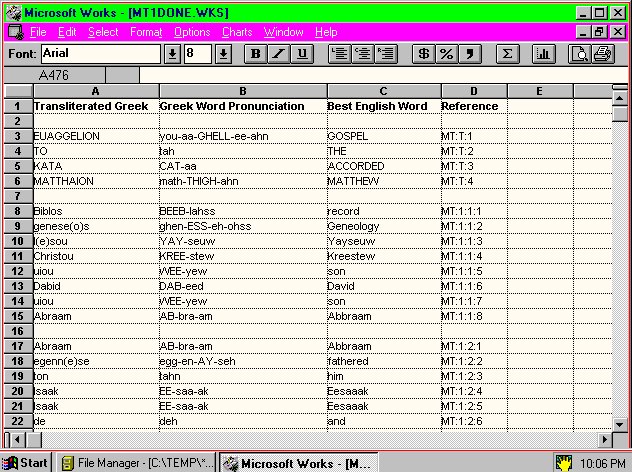Select cell containing egenn(e)se
Image resolution: width=632 pixels, height=472 pixels.
click(96, 361)
